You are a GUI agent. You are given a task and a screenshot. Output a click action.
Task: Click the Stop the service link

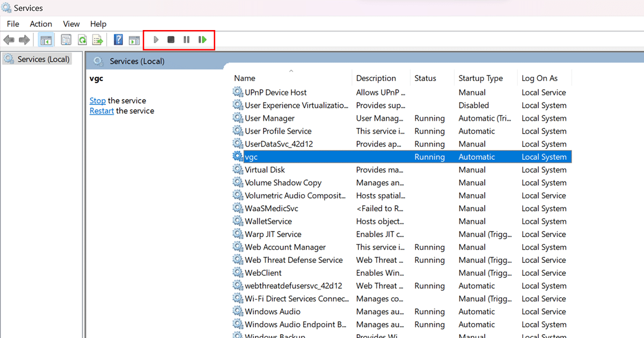[98, 100]
